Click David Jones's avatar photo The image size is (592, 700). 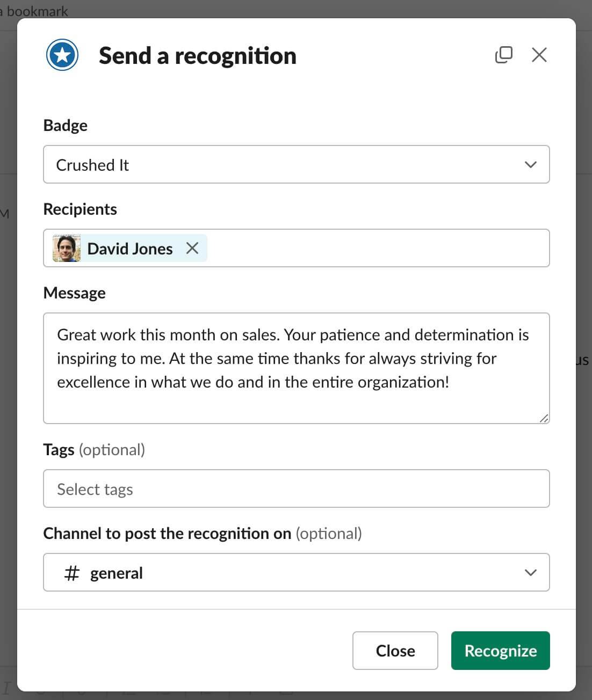[67, 248]
